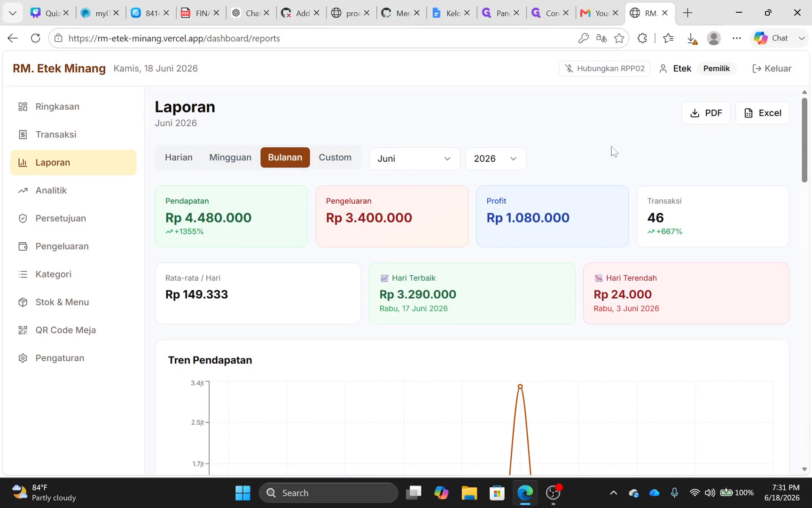Open browser settings and more menu
Image resolution: width=812 pixels, height=508 pixels.
[736, 39]
